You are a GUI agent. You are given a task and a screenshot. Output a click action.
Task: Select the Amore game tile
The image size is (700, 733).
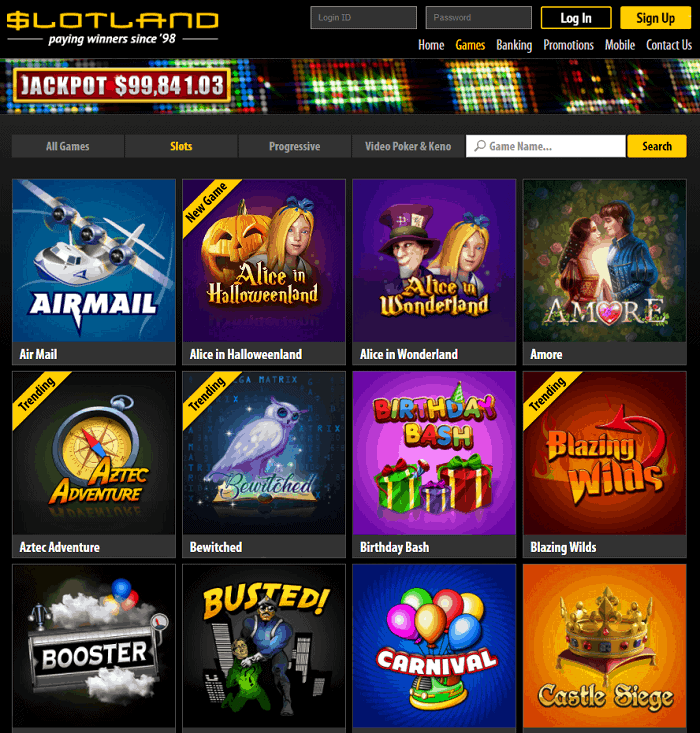point(605,260)
